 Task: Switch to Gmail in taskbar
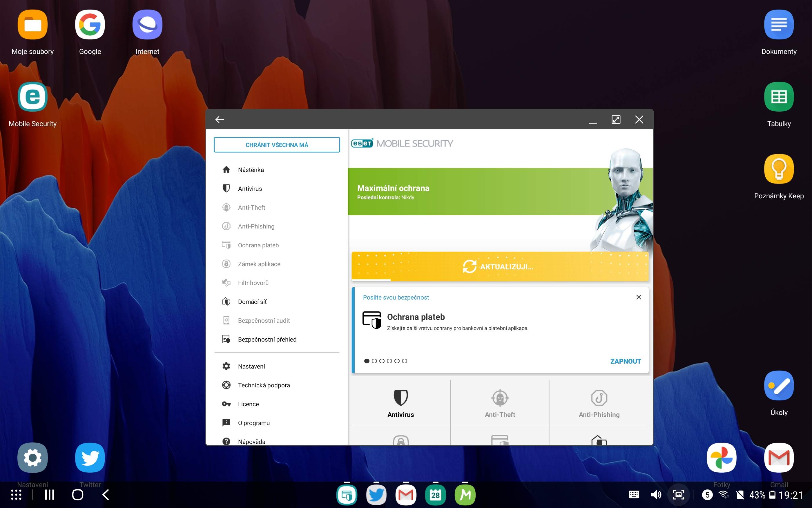pos(406,495)
